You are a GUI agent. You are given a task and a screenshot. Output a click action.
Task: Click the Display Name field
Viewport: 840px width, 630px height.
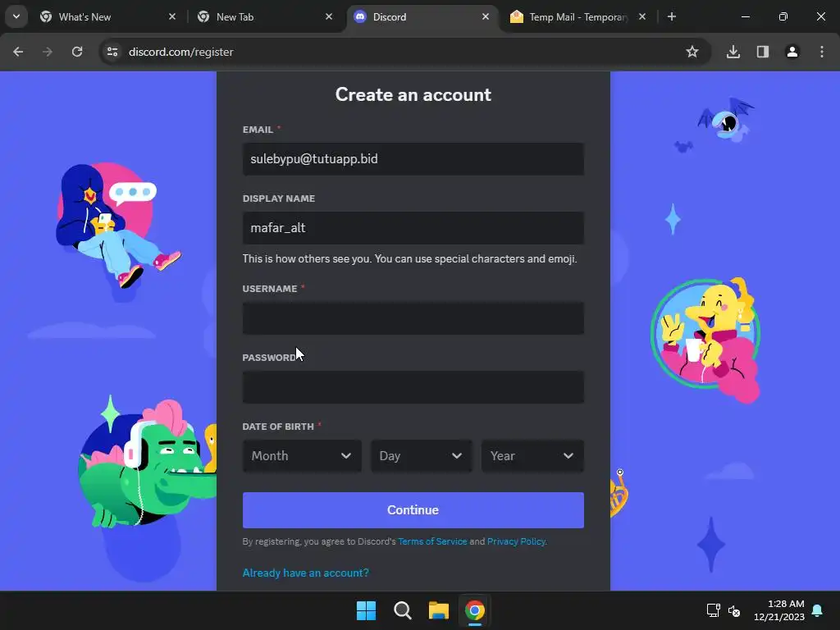(x=413, y=228)
